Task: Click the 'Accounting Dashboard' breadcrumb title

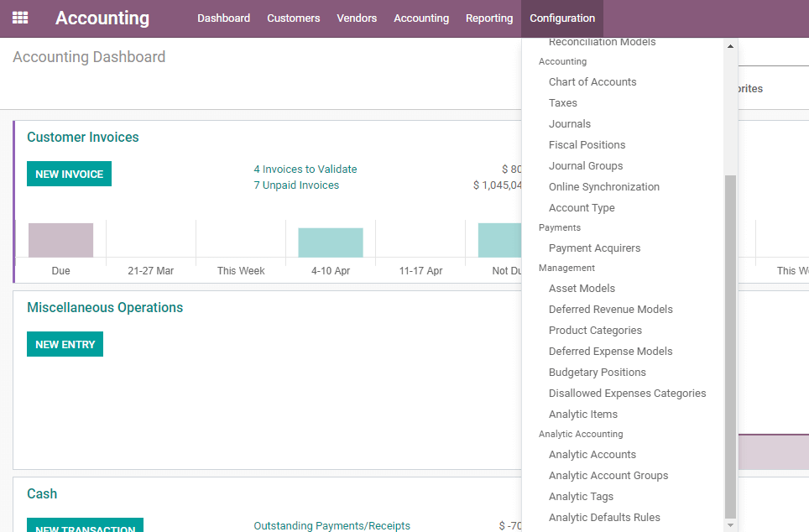Action: 89,57
